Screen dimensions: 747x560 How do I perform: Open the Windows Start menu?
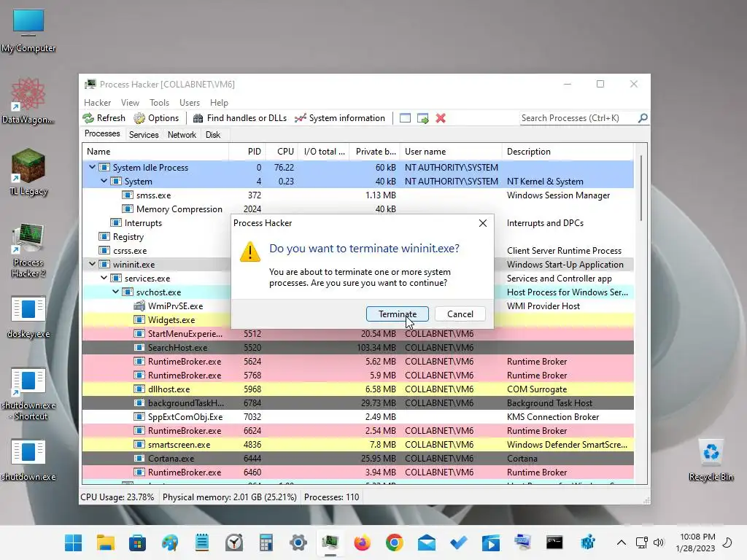point(74,542)
